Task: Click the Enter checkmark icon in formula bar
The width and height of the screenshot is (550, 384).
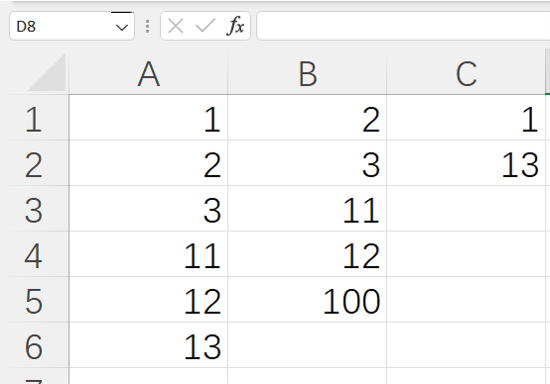Action: (205, 26)
